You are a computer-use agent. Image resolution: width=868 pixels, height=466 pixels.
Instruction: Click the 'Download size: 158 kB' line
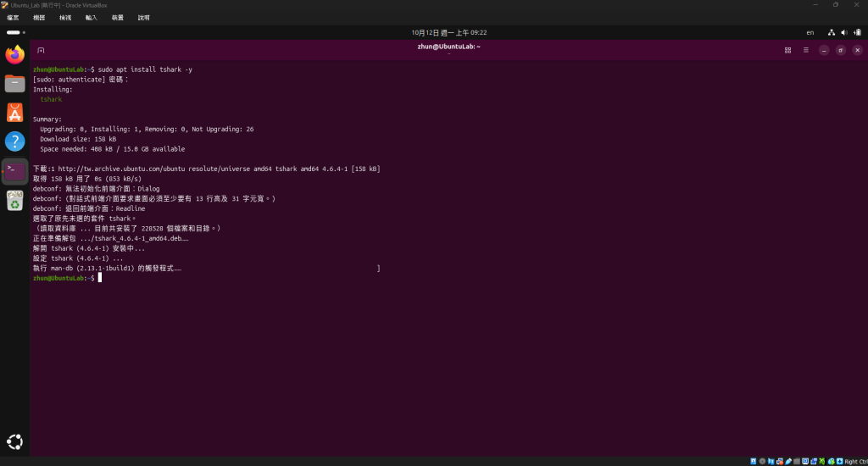pos(78,140)
